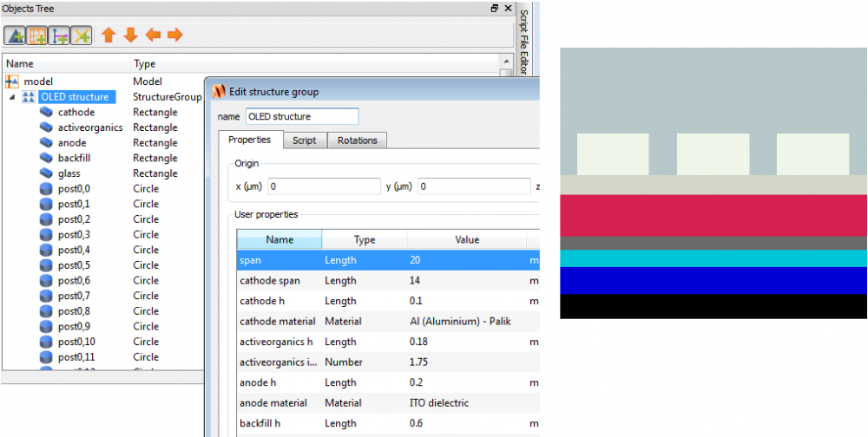Undock the Objects Tree panel

pos(494,8)
